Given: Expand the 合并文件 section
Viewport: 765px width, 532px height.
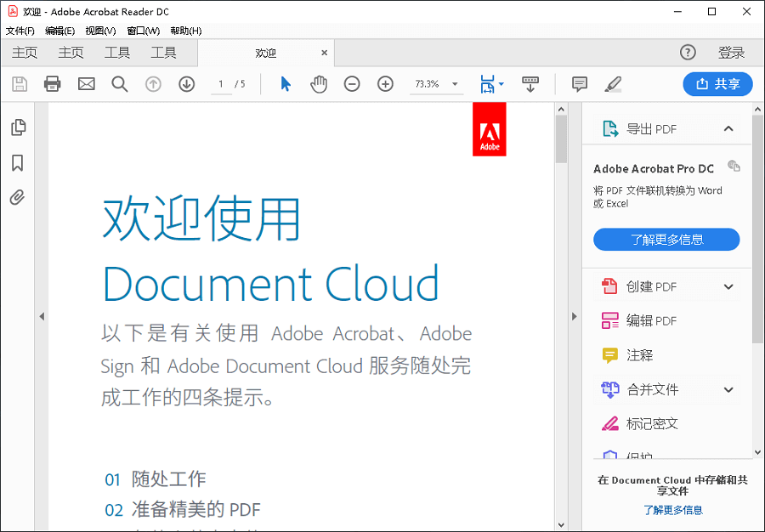Looking at the screenshot, I should (x=728, y=389).
